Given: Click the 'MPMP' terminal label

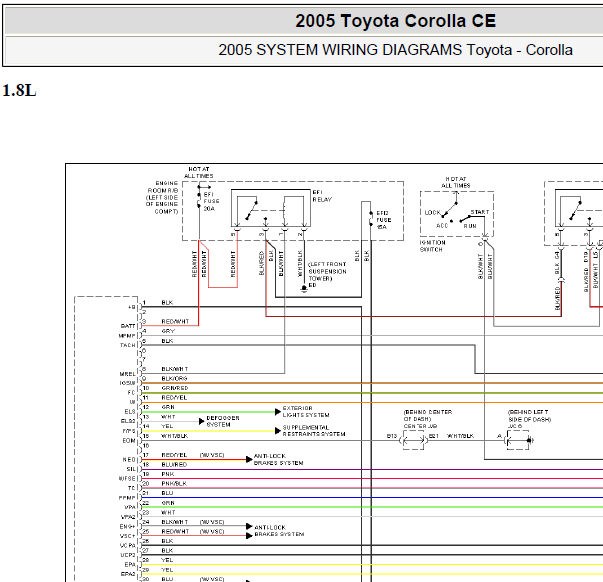Looking at the screenshot, I should coord(127,335).
